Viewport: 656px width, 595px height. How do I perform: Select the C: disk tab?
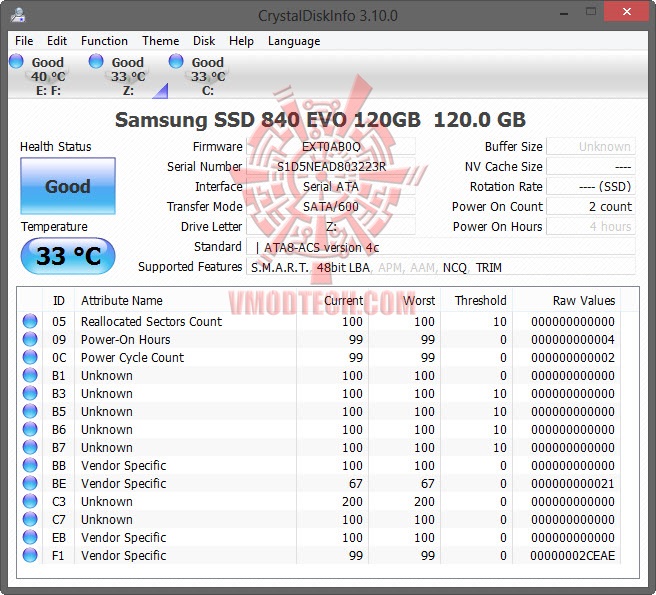[208, 76]
